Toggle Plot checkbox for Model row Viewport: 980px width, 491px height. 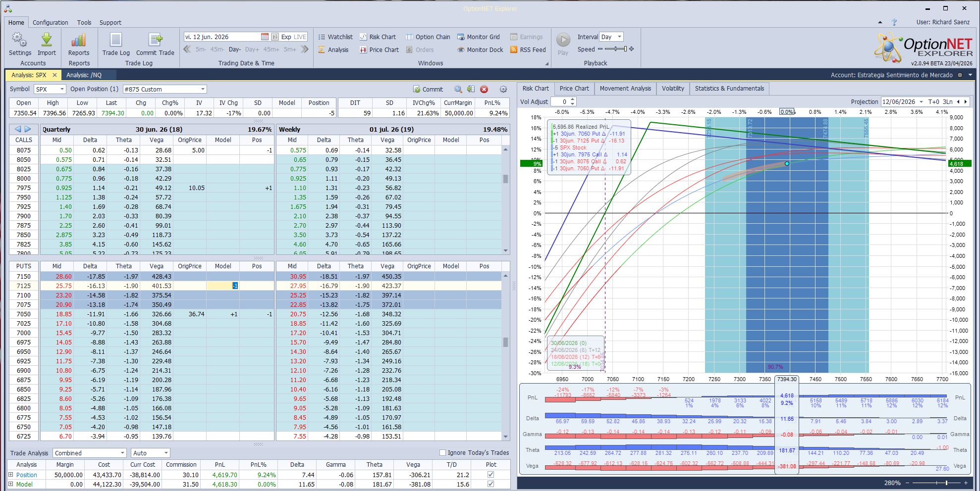pyautogui.click(x=490, y=484)
